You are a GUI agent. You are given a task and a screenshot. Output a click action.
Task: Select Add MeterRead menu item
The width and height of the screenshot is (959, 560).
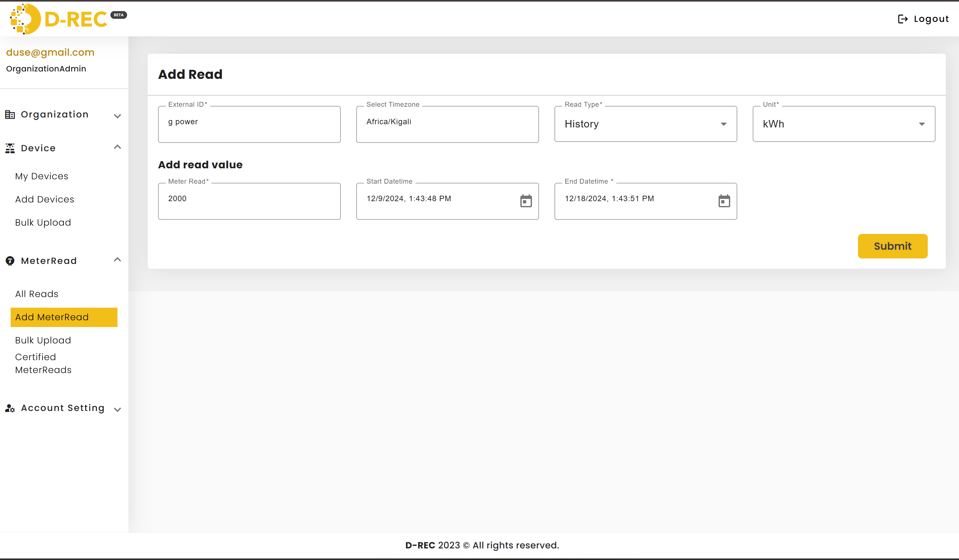tap(64, 317)
